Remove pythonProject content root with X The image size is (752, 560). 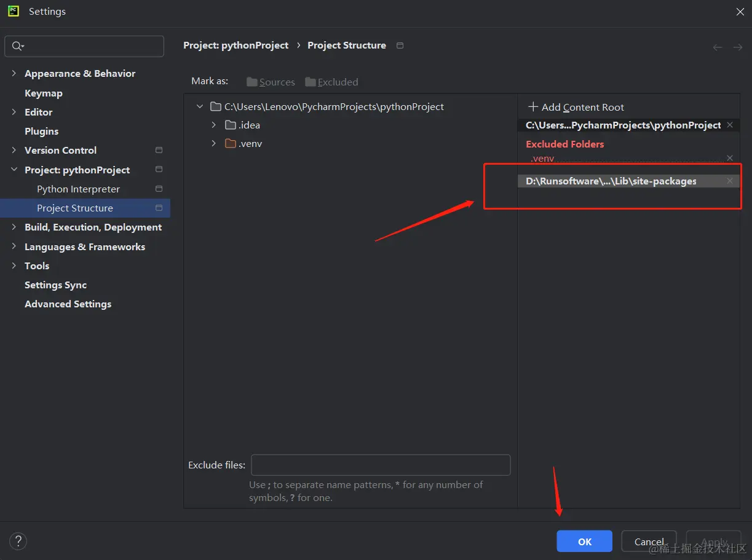click(730, 125)
